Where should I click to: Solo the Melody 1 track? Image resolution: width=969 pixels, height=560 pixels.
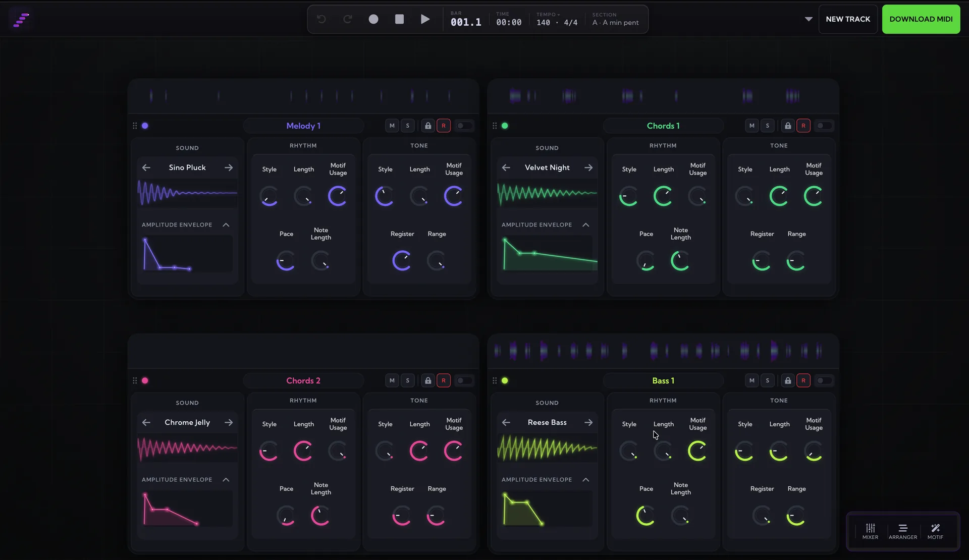coord(408,126)
